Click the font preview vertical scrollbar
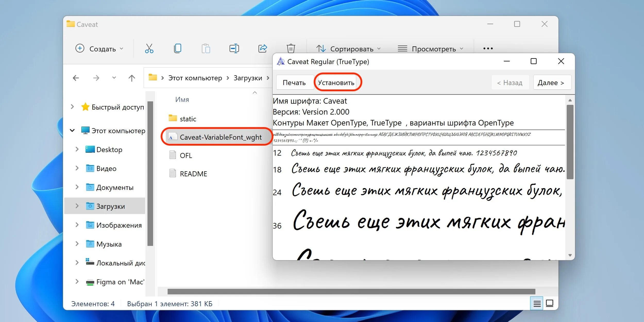 tap(570, 142)
